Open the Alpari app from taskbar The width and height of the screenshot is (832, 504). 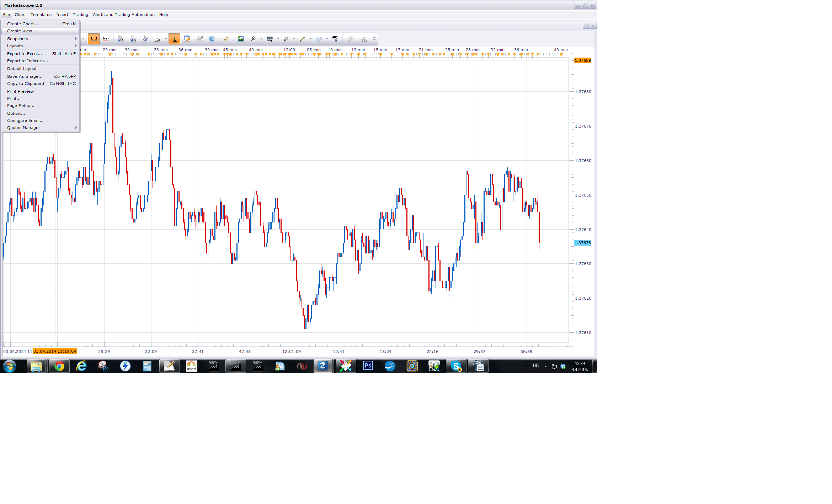192,366
